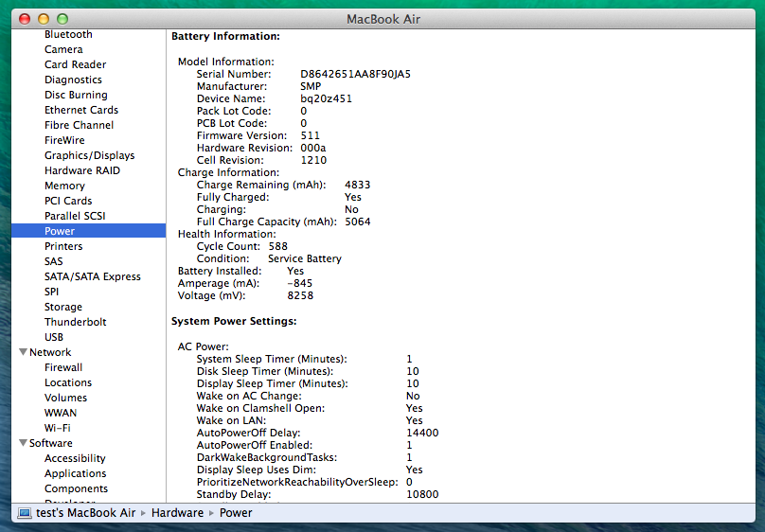
Task: Zoom the window with green button
Action: pos(62,19)
